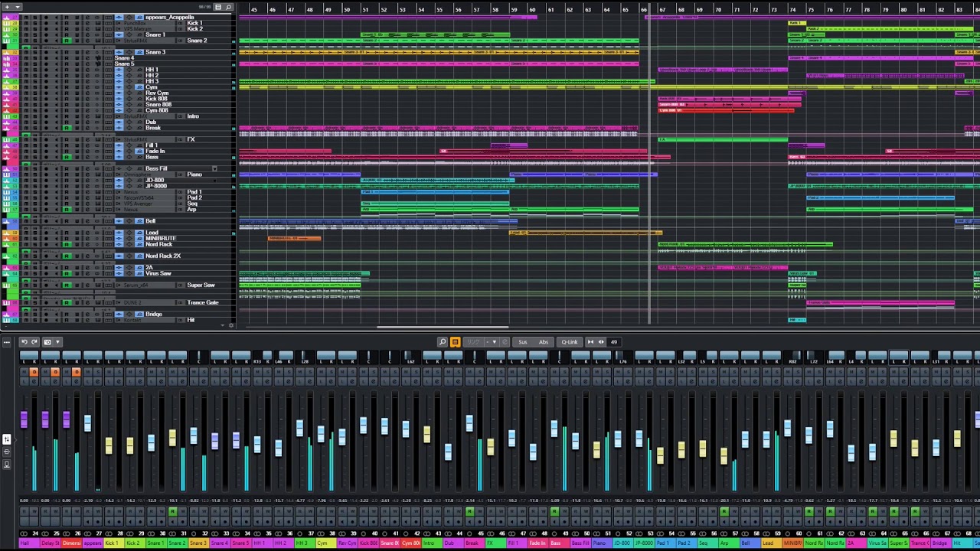Solo the Kick 1 track
This screenshot has width=980, height=551.
[35, 23]
